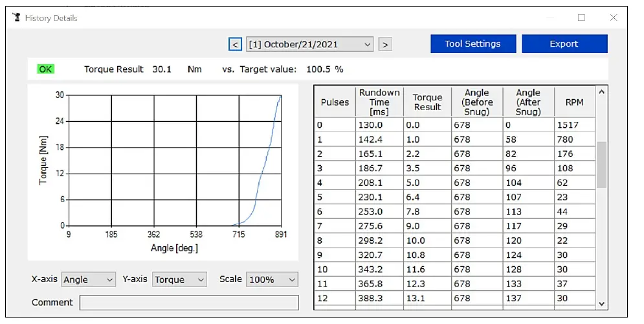The image size is (644, 324).
Task: Select the Torque Result column header
Action: click(x=427, y=102)
